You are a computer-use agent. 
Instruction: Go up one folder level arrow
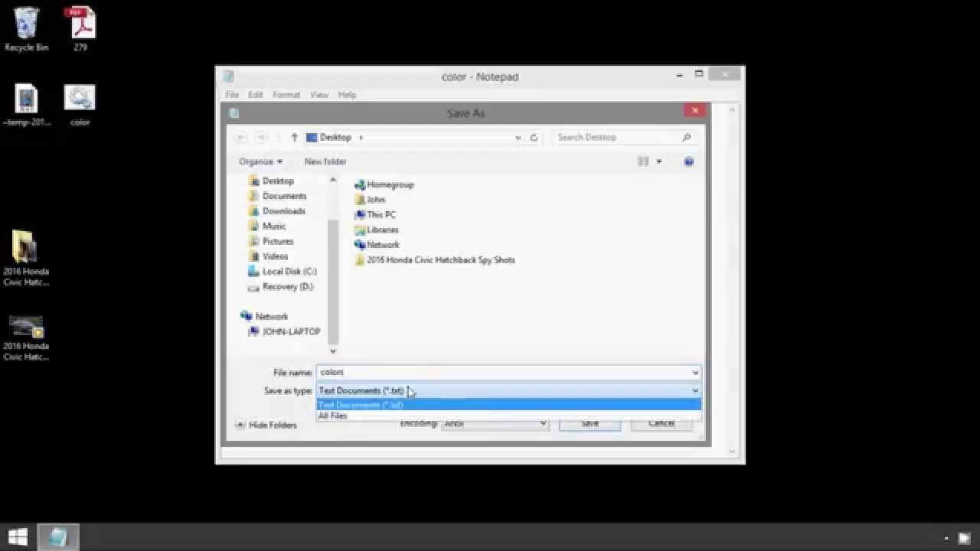pos(294,138)
